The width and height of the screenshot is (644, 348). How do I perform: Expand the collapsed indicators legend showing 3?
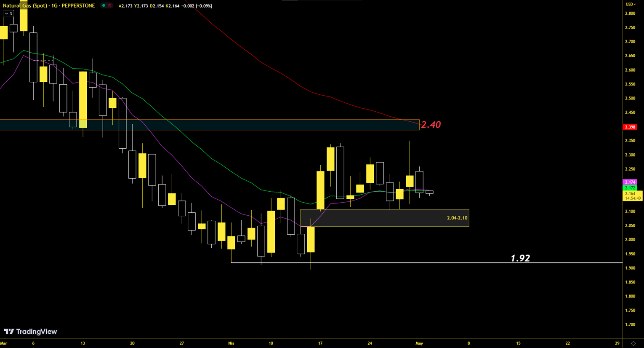pos(8,13)
